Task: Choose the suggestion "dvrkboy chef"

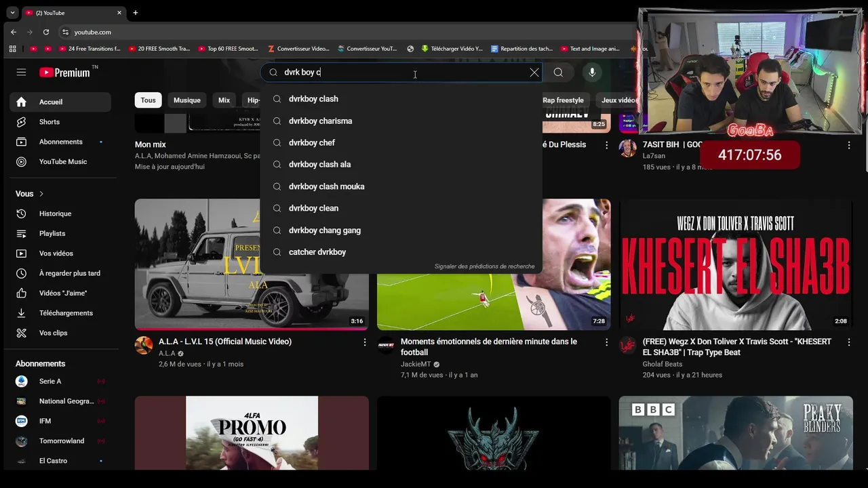Action: point(401,143)
